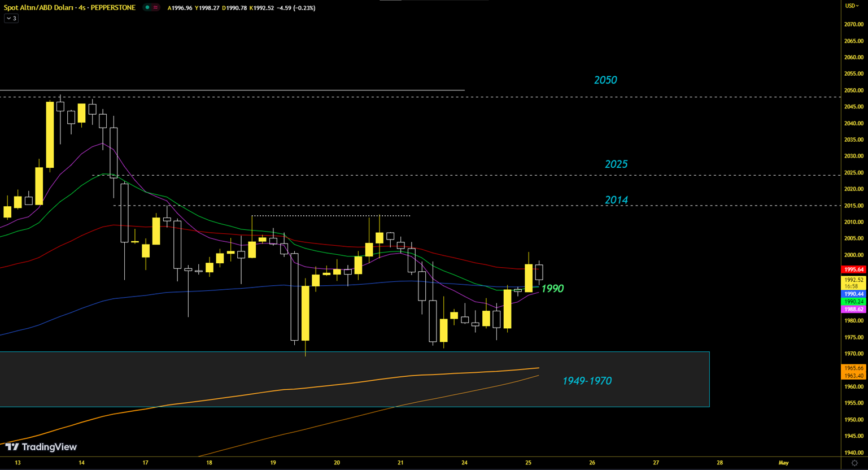Select the 1949-1970 support zone label

click(x=586, y=381)
